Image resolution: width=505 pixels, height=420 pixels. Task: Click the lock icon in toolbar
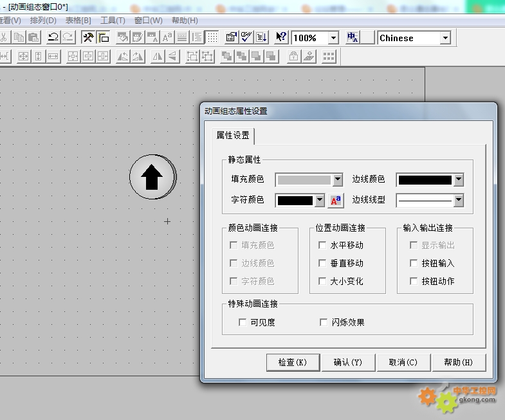(x=293, y=57)
